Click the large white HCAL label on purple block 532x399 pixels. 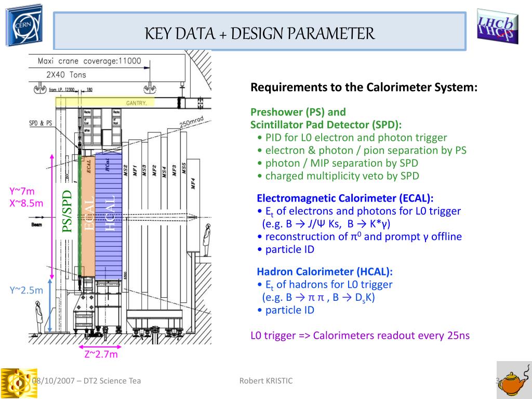tap(110, 213)
